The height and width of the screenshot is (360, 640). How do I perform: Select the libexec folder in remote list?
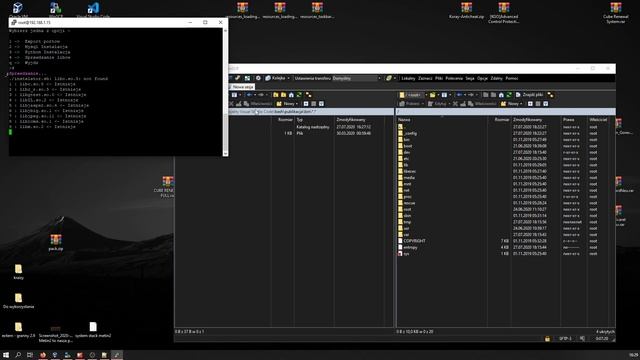[x=409, y=171]
